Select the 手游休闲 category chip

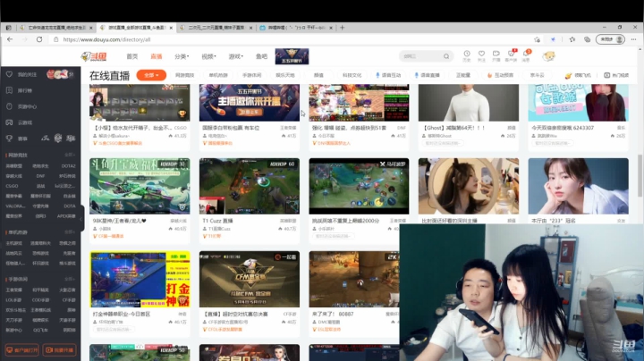(251, 75)
